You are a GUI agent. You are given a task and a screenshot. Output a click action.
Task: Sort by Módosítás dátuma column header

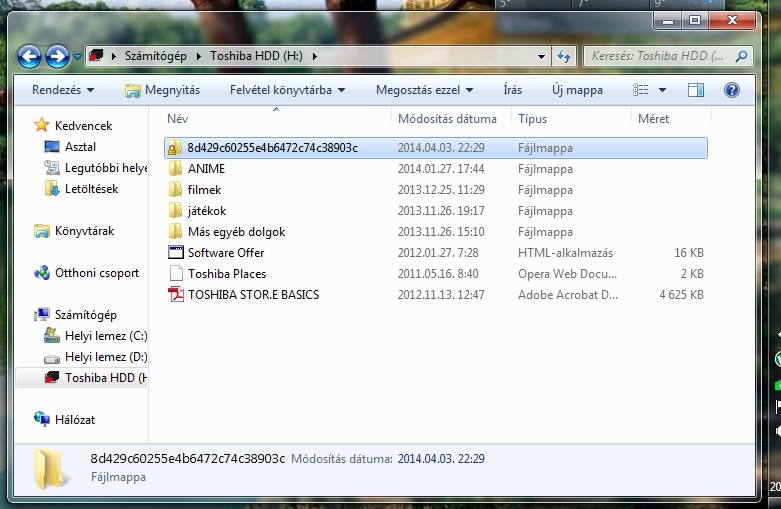coord(446,119)
